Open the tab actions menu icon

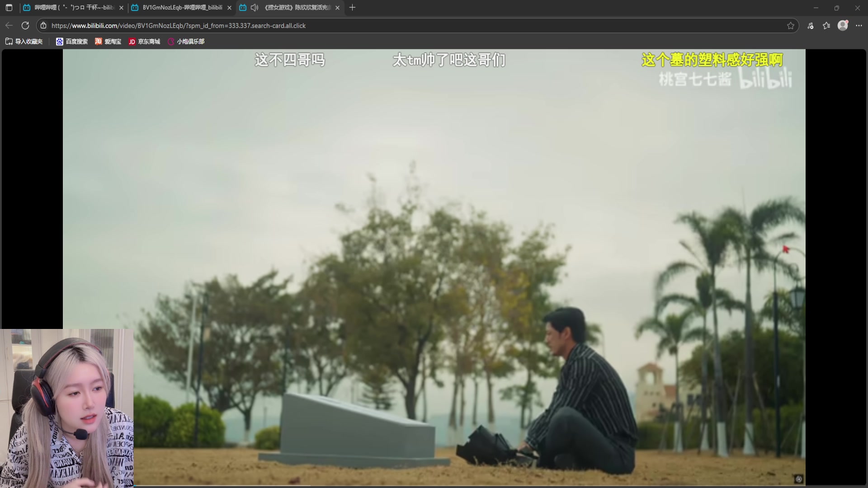(x=9, y=8)
